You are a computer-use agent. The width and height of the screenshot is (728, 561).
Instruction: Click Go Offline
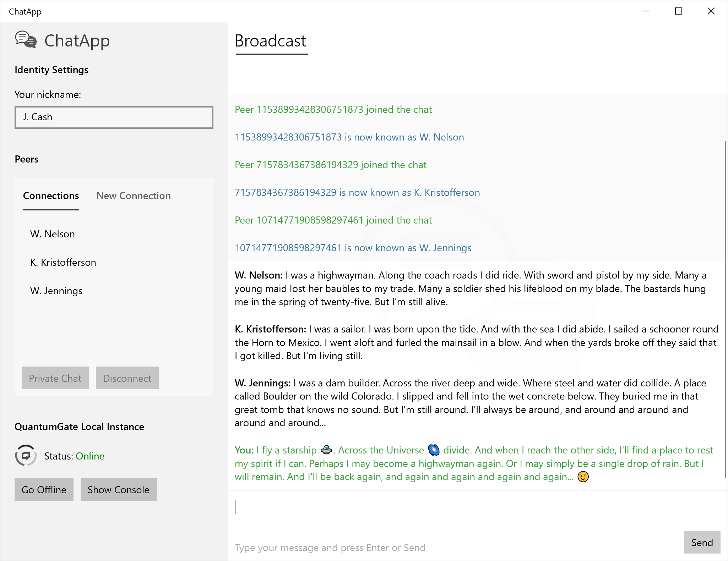pos(44,489)
